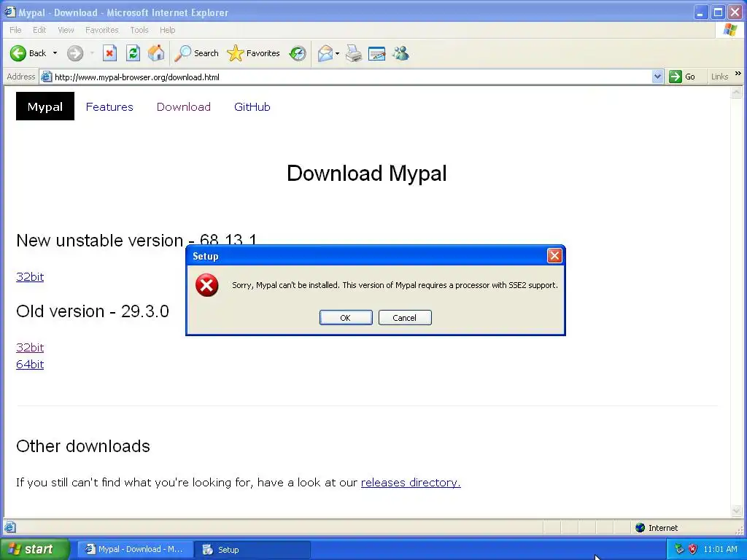Click the page icon in the status bar
Screen dimensions: 747x560
[x=10, y=528]
